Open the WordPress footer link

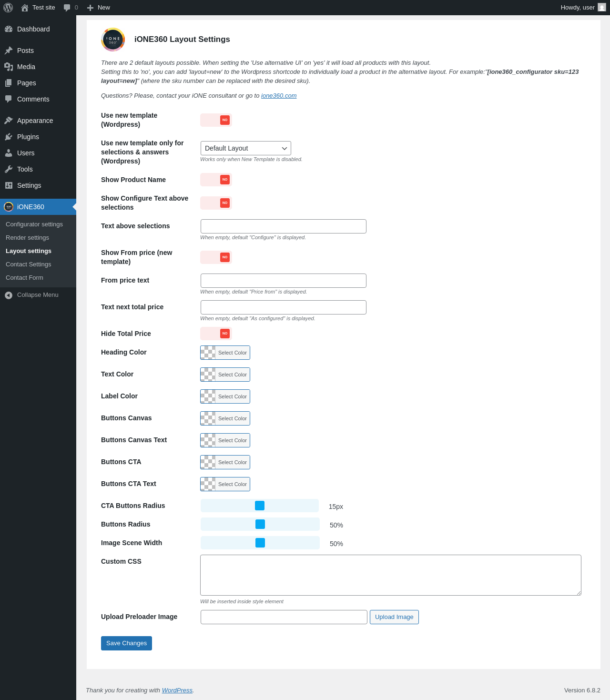tap(177, 690)
